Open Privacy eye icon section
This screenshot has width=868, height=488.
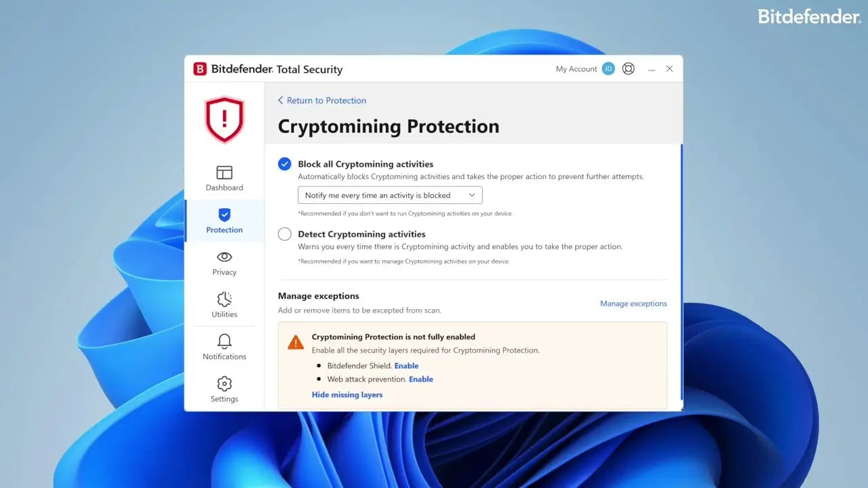click(x=224, y=257)
